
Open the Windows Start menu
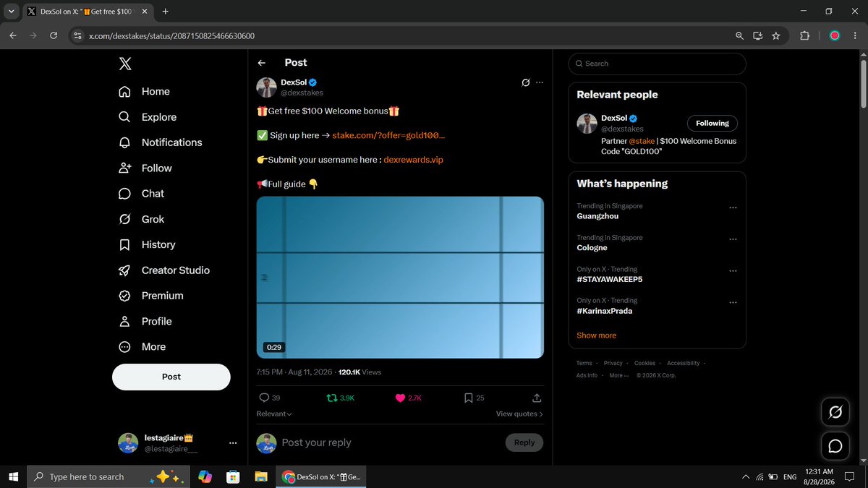coord(13,477)
